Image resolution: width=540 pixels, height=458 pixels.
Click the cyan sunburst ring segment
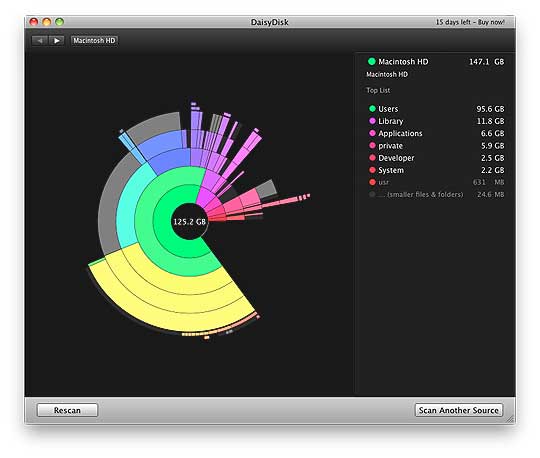click(128, 210)
